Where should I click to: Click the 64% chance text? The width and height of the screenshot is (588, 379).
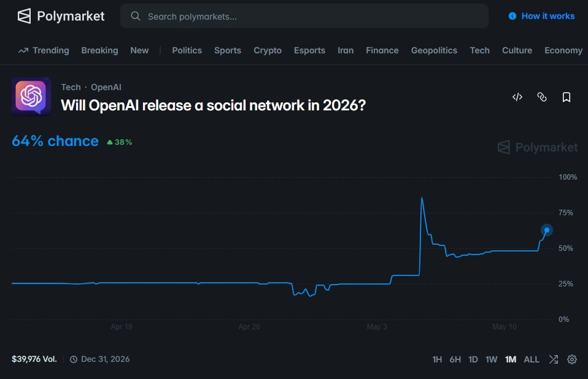pos(55,141)
